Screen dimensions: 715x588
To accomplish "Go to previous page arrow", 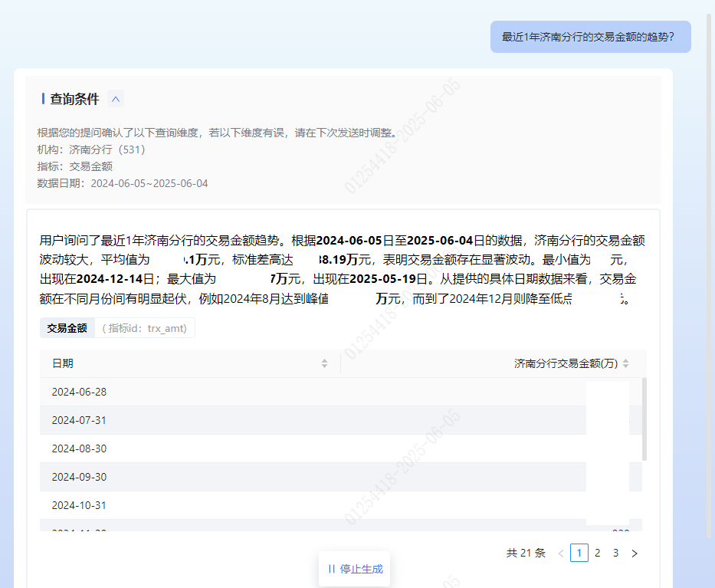I will point(561,553).
